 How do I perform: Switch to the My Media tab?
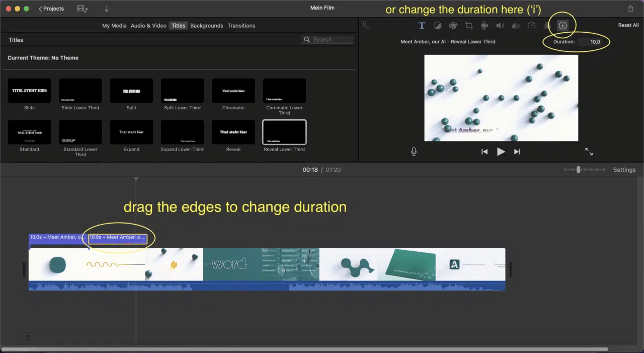(x=114, y=26)
